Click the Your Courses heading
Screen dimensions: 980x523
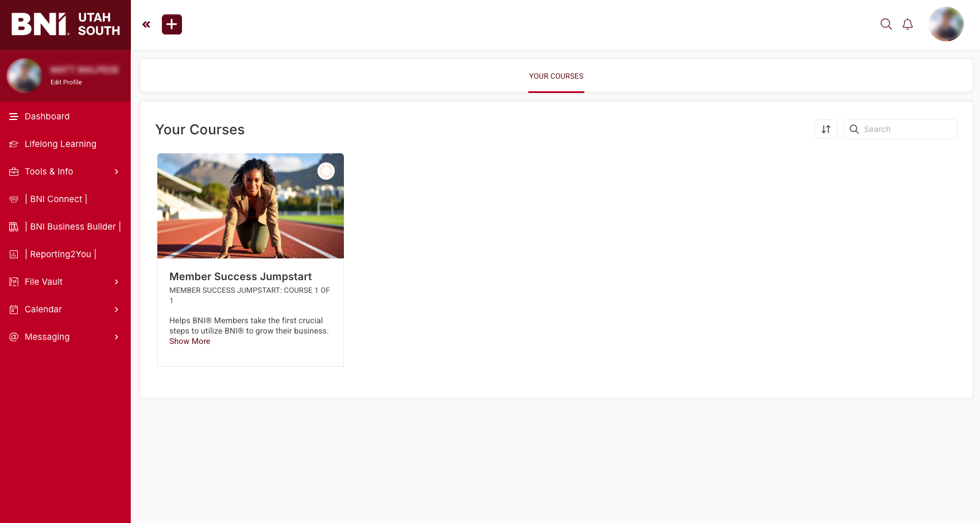pyautogui.click(x=200, y=130)
